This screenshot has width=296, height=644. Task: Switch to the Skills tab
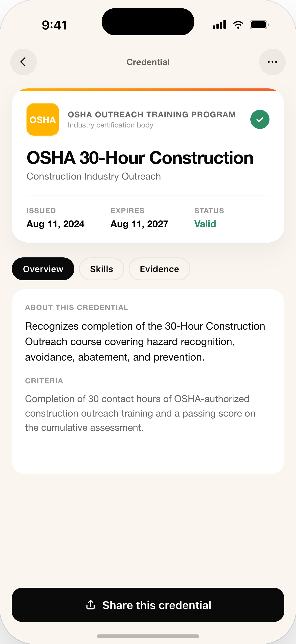pyautogui.click(x=101, y=269)
